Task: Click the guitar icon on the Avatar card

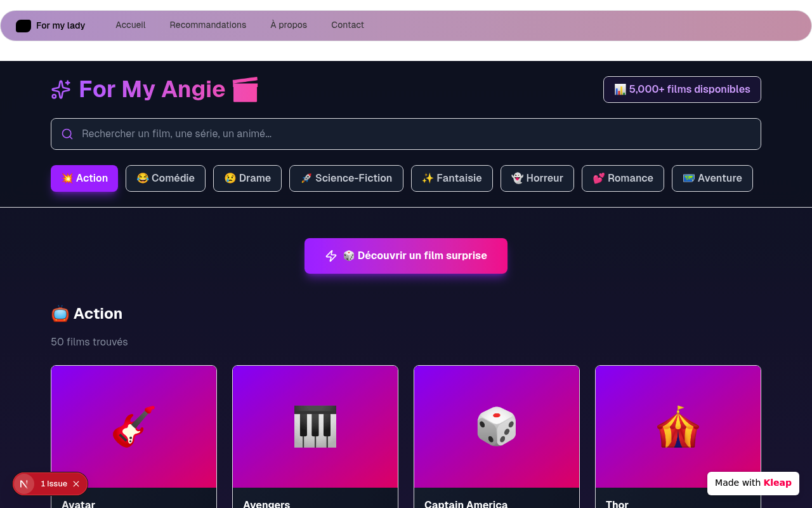Action: point(134,427)
